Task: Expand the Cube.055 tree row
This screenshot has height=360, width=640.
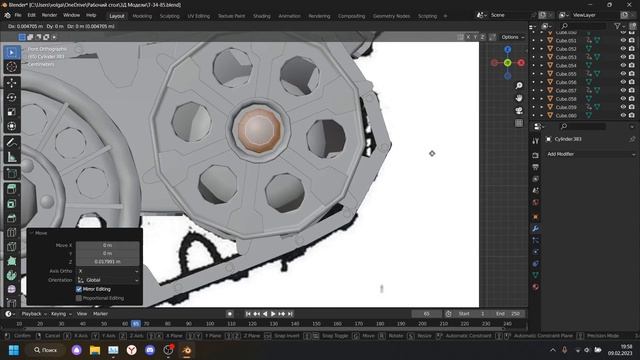Action: tap(542, 74)
